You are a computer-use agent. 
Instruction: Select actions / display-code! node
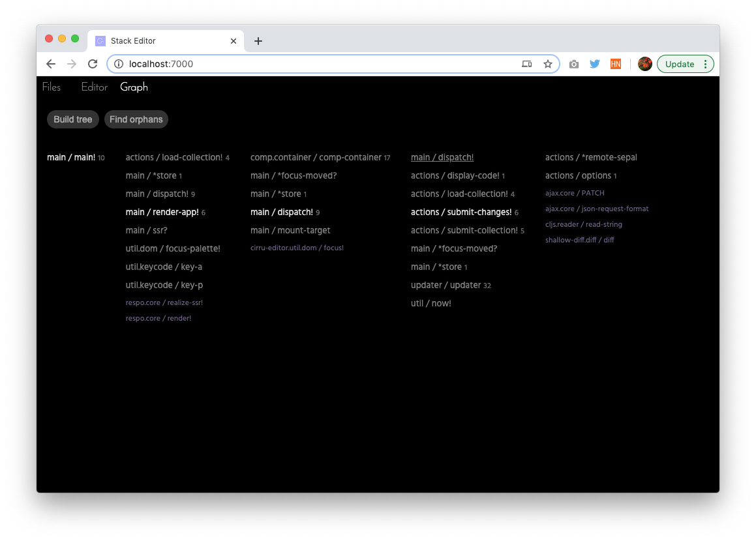[457, 176]
